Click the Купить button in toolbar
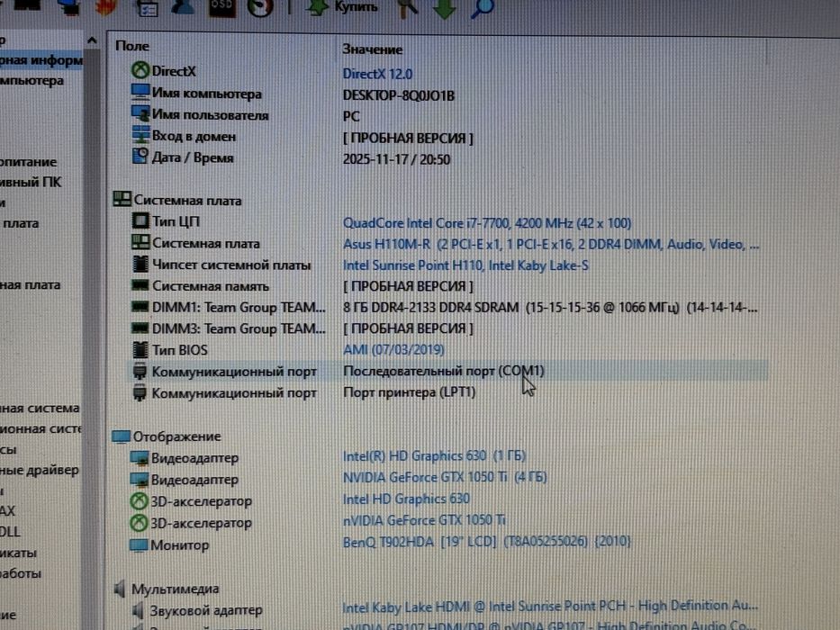Screen dimensions: 840x630 [343, 7]
